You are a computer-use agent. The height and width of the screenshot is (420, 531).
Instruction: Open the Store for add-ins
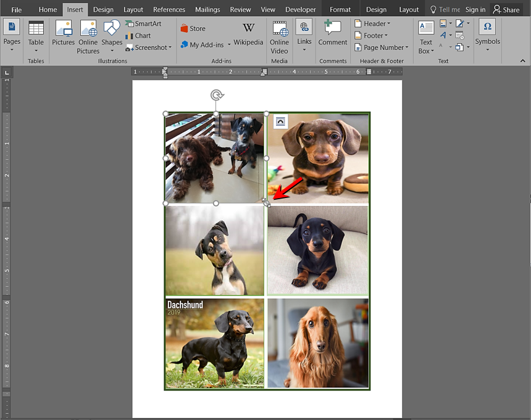click(x=193, y=28)
